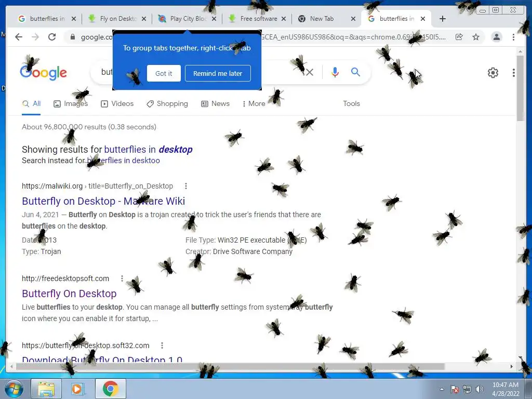Image resolution: width=532 pixels, height=399 pixels.
Task: Dismiss tip with Got it
Action: (x=164, y=73)
